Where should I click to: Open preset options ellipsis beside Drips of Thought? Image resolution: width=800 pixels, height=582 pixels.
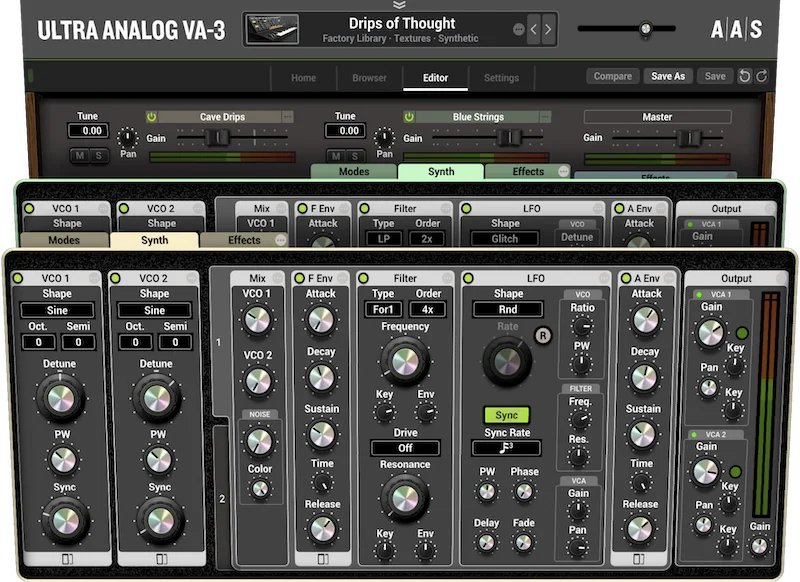click(x=518, y=30)
